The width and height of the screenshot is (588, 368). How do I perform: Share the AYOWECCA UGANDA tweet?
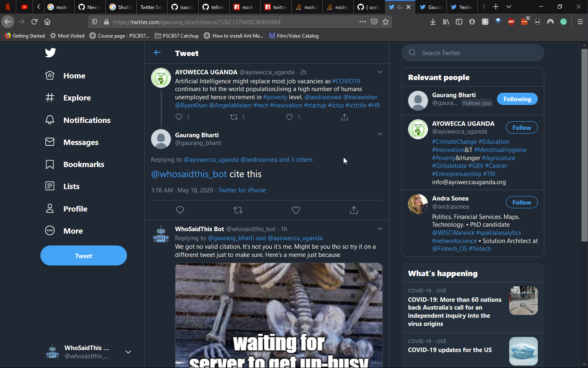coord(344,117)
